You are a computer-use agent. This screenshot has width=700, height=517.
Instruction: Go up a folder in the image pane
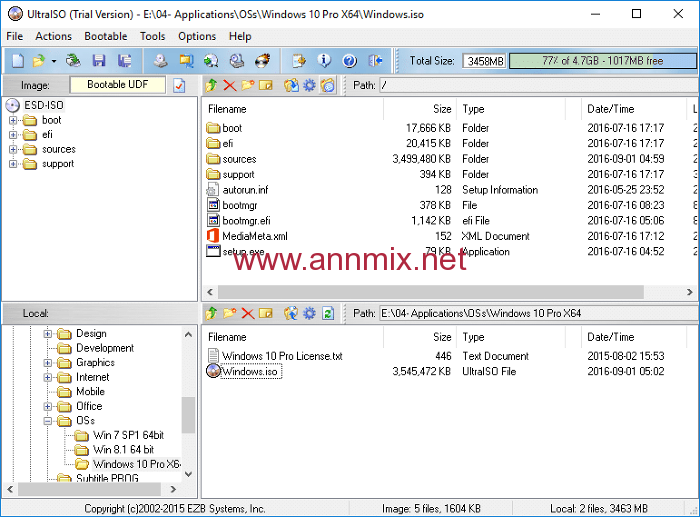(x=212, y=85)
